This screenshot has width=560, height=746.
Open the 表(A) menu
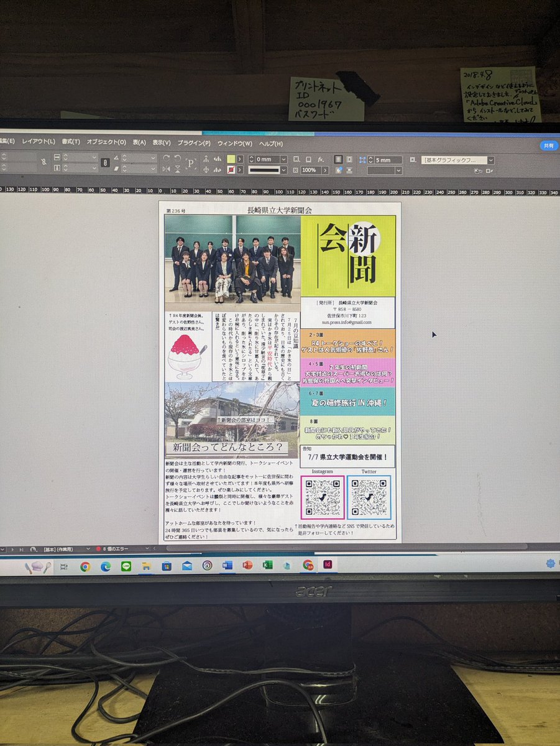pyautogui.click(x=139, y=142)
